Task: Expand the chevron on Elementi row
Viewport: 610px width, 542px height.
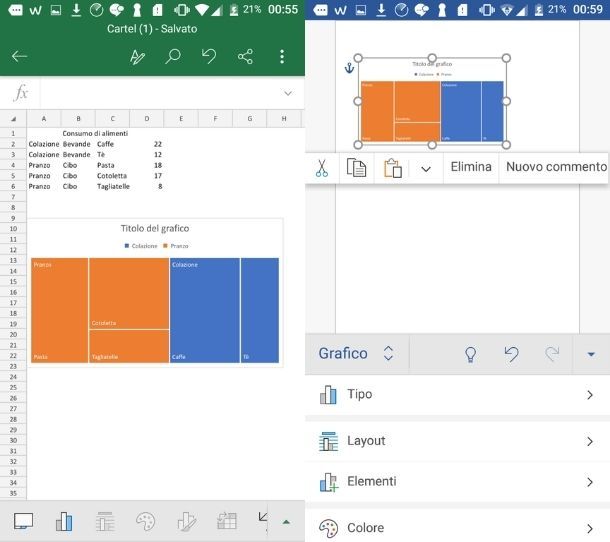Action: click(590, 482)
